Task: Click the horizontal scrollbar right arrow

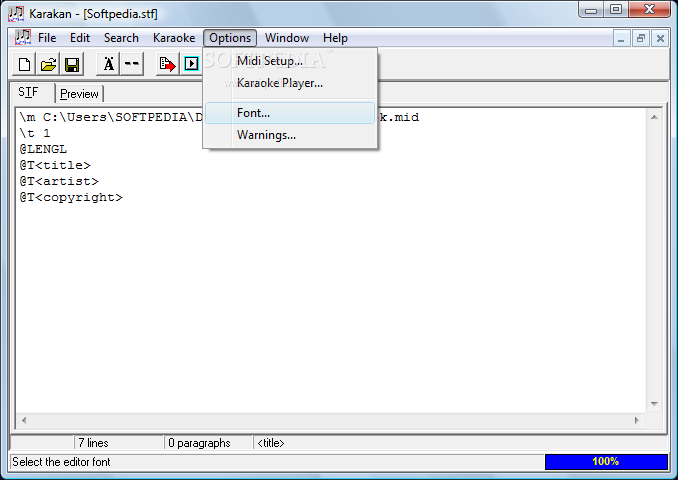Action: (636, 420)
